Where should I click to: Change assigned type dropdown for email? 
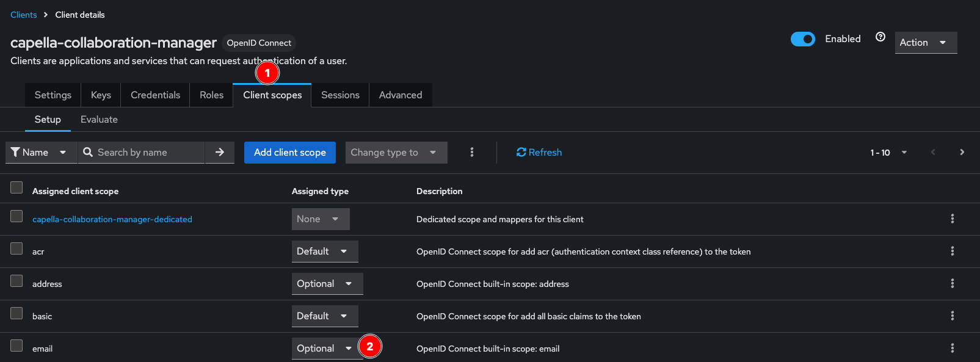click(327, 349)
